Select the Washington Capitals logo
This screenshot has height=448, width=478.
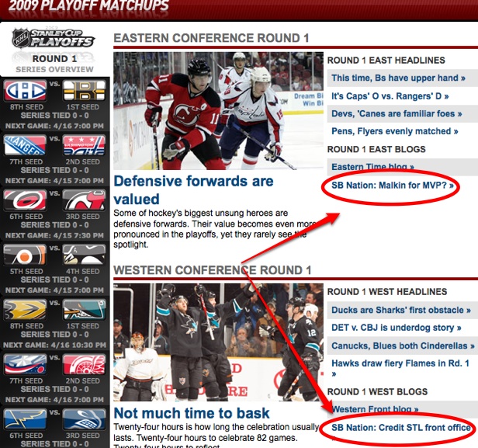coord(84,145)
